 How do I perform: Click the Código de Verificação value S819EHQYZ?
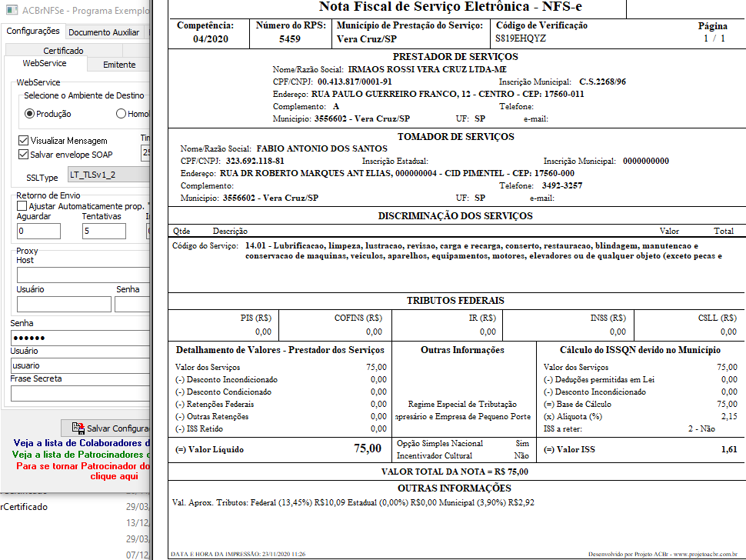[x=521, y=38]
